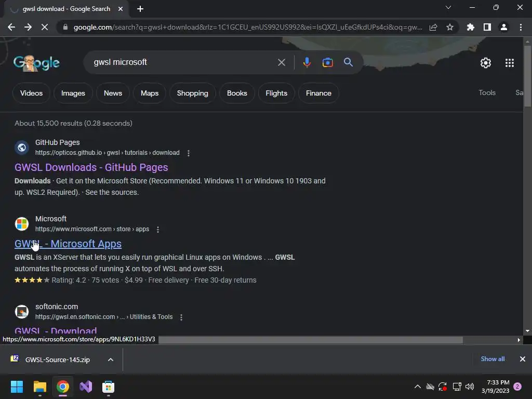
Task: Start a voice search with the microphone
Action: tap(307, 62)
